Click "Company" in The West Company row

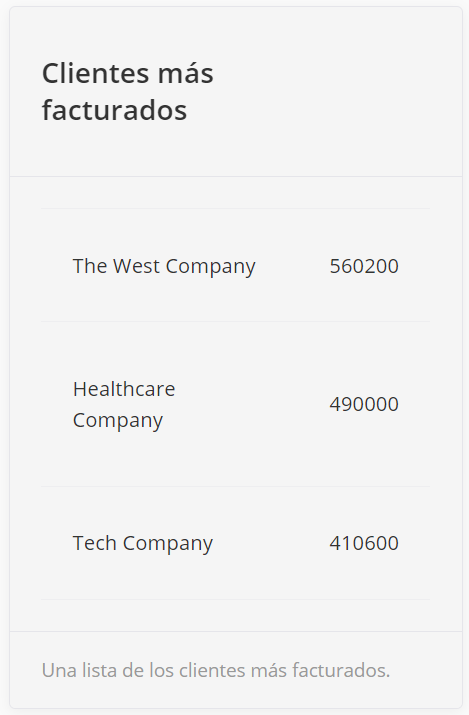pyautogui.click(x=211, y=267)
